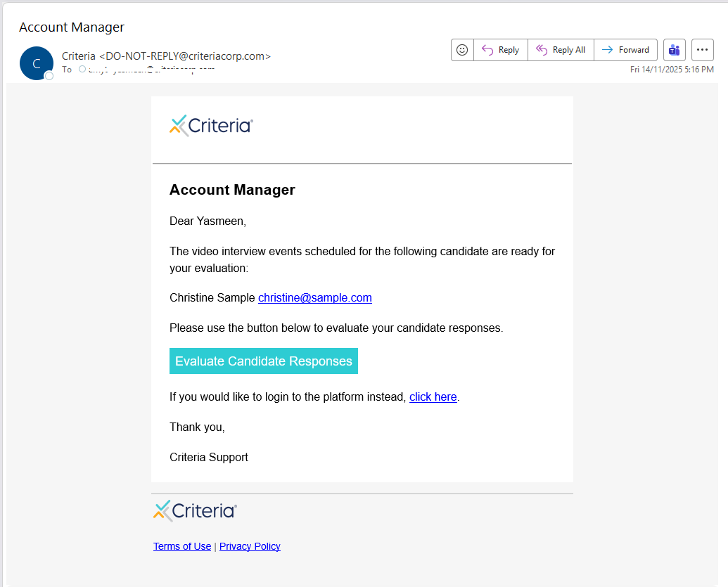Click the Criteria logo in the email footer
This screenshot has height=587, width=728.
click(x=195, y=510)
